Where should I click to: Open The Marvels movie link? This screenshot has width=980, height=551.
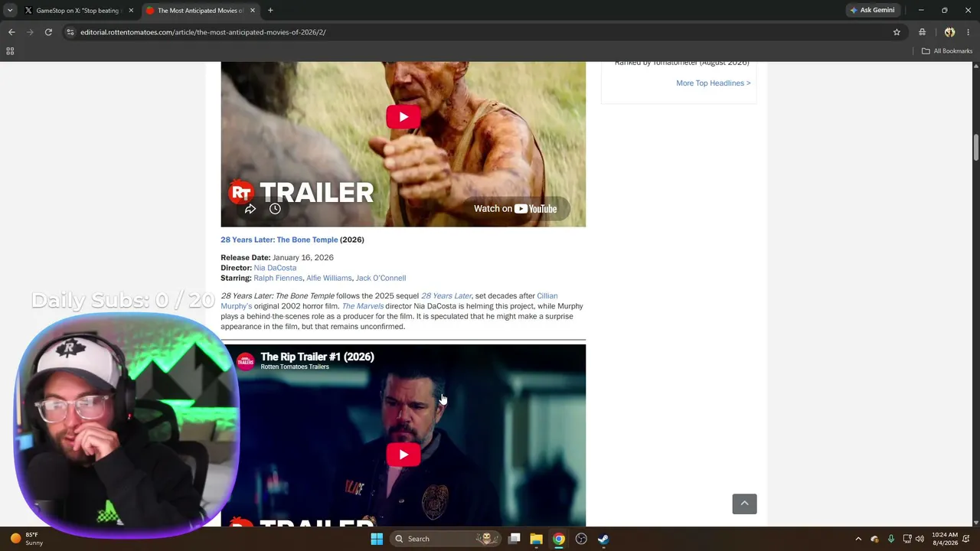pyautogui.click(x=363, y=306)
